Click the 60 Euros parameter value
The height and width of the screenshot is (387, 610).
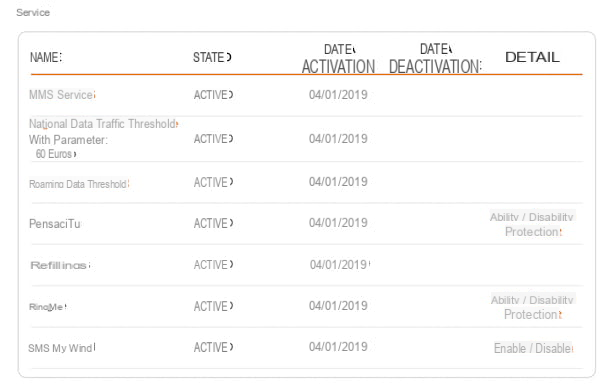56,154
